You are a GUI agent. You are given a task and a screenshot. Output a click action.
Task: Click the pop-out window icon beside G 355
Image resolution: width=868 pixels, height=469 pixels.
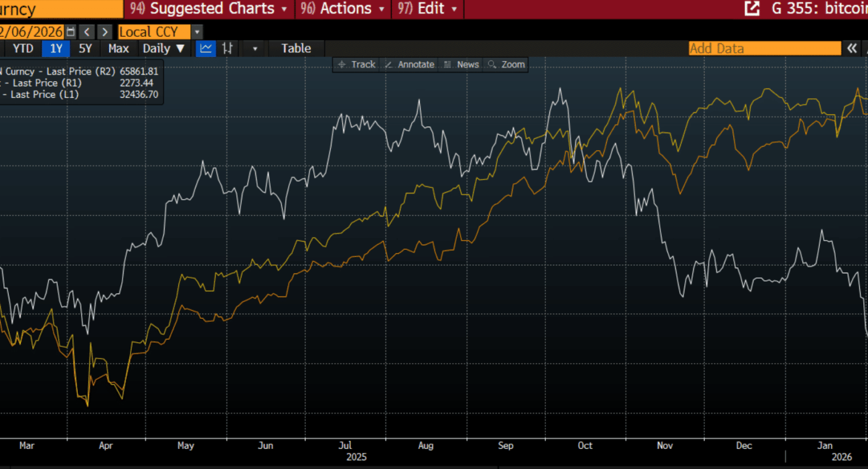(x=752, y=9)
